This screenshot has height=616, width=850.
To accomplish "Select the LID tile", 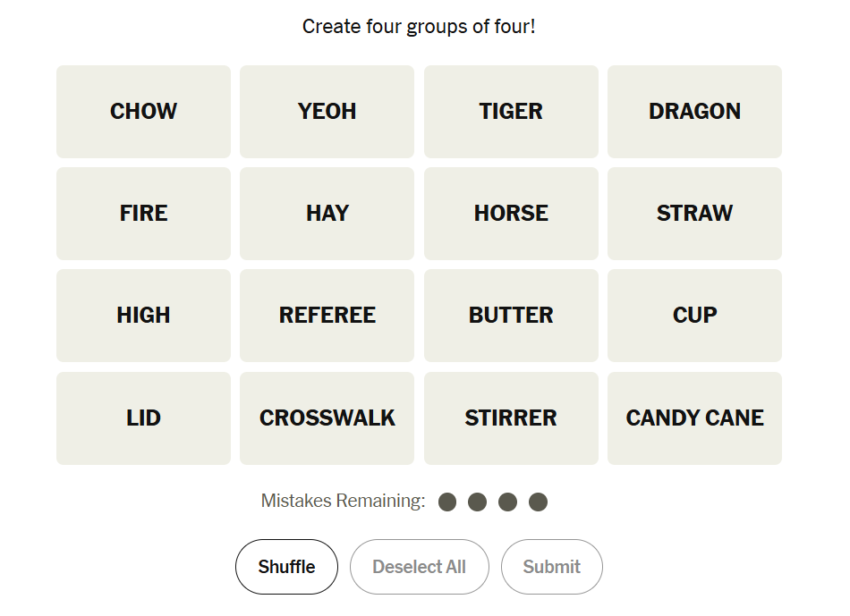I will click(x=143, y=418).
